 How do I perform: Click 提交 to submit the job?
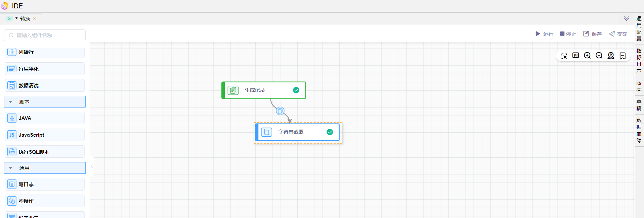(618, 34)
